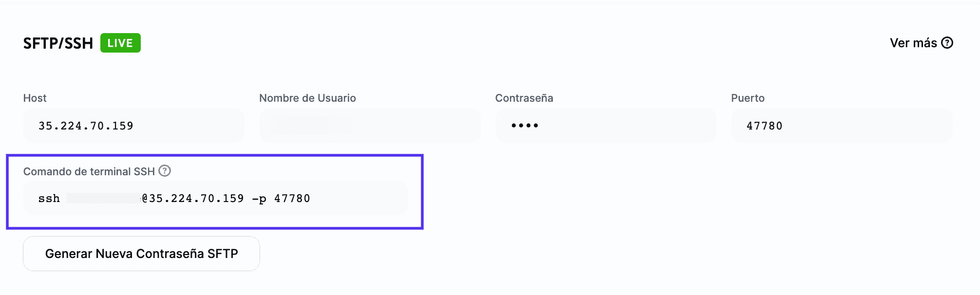Select the Host field showing 35.224.70.159
The image size is (980, 295).
pos(133,126)
